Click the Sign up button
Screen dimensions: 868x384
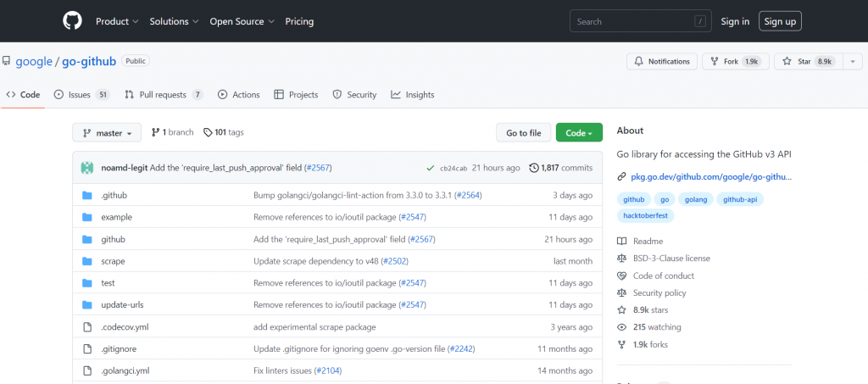click(780, 21)
